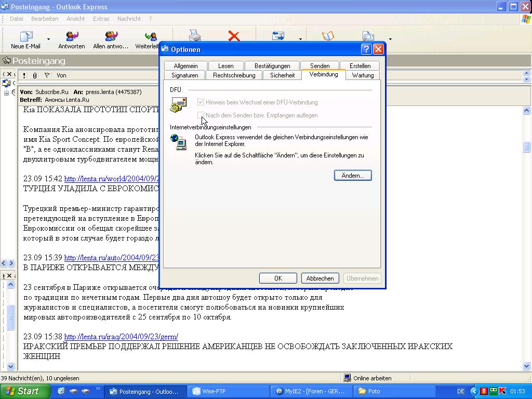Switch to the Wartung tab

coord(363,75)
